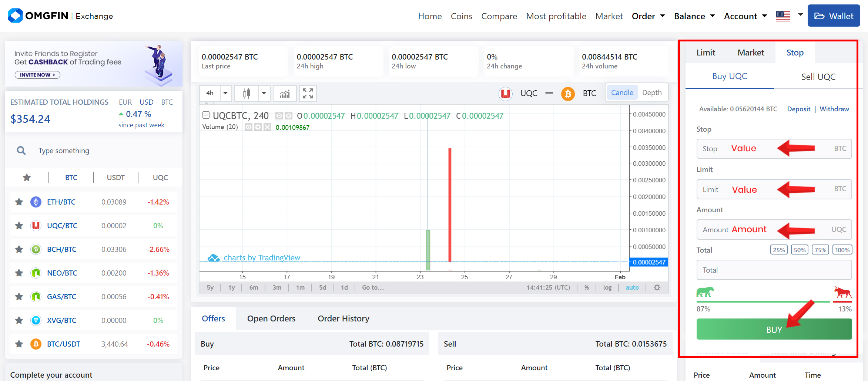Screen dimensions: 868x381
Task: Favorite XVG/BTC with its star
Action: click(x=19, y=320)
